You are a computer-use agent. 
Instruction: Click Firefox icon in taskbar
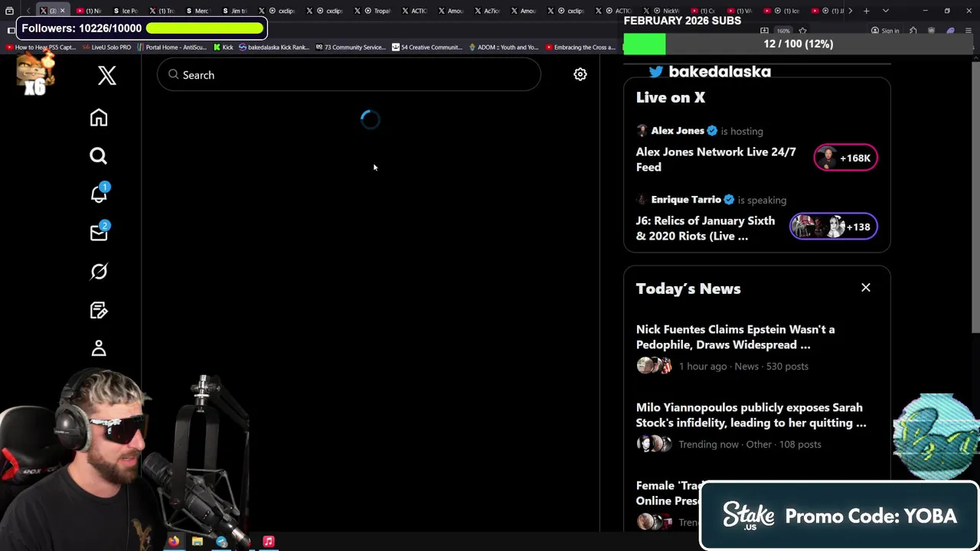click(174, 541)
